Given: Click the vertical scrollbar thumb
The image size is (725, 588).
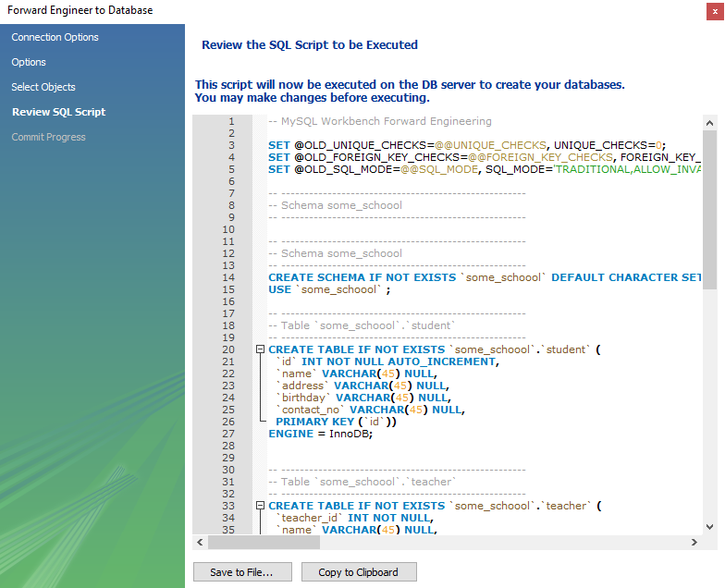Looking at the screenshot, I should [710, 210].
